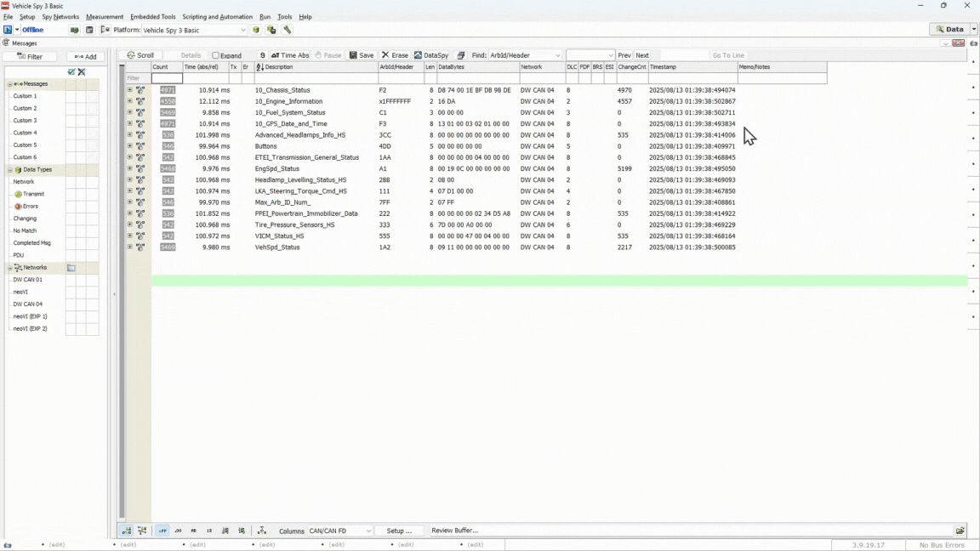The image size is (980, 551).
Task: Open DataSpy from the toolbar
Action: [x=431, y=55]
